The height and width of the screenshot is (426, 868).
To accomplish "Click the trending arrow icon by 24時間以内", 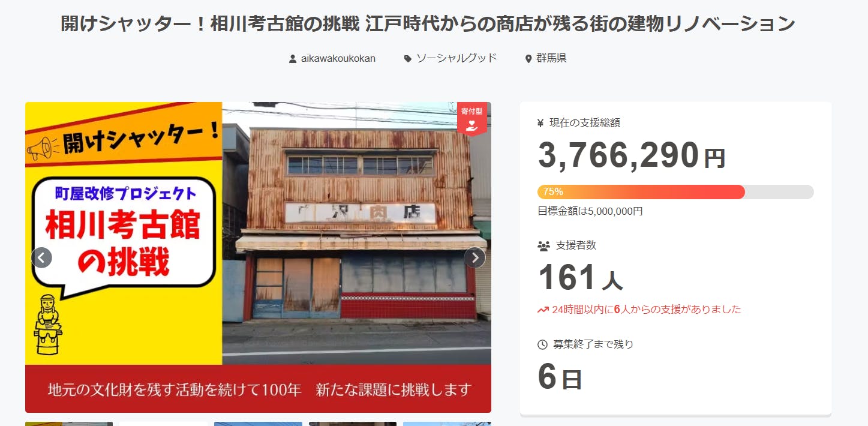I will click(543, 310).
